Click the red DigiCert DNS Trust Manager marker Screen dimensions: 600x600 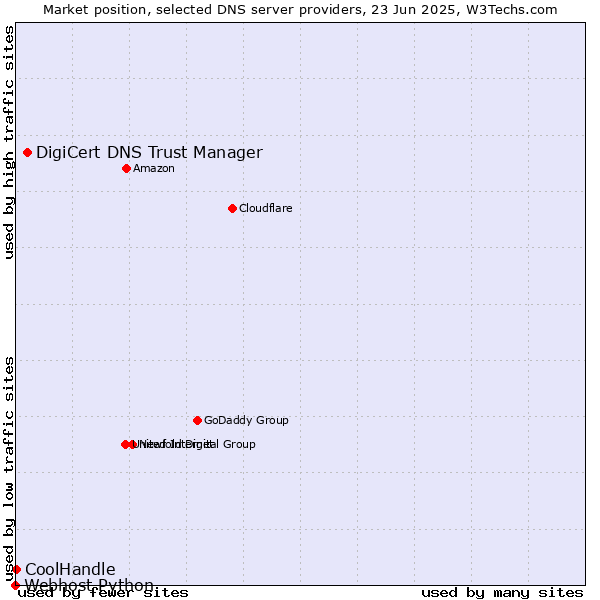click(x=28, y=153)
